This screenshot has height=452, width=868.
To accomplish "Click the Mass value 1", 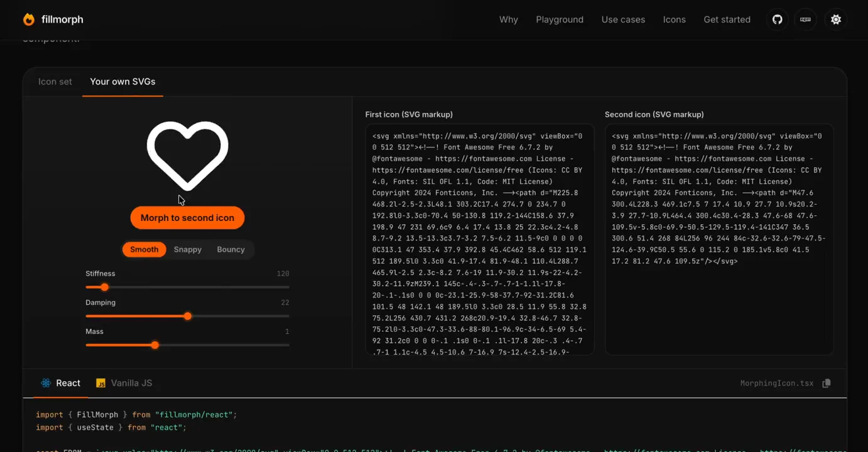I will [x=287, y=331].
